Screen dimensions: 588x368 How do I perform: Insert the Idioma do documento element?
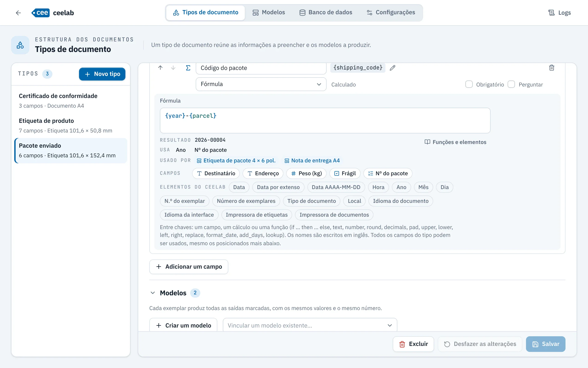[x=401, y=201]
